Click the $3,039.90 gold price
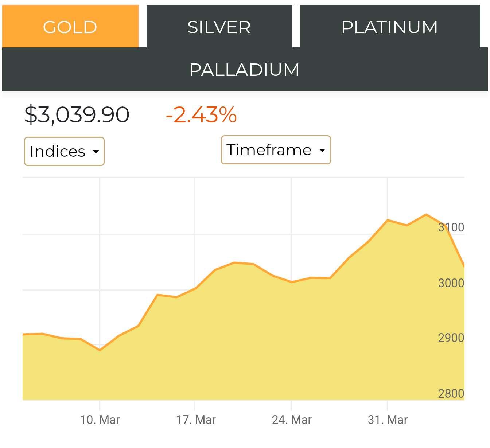Image resolution: width=490 pixels, height=448 pixels. pyautogui.click(x=77, y=114)
